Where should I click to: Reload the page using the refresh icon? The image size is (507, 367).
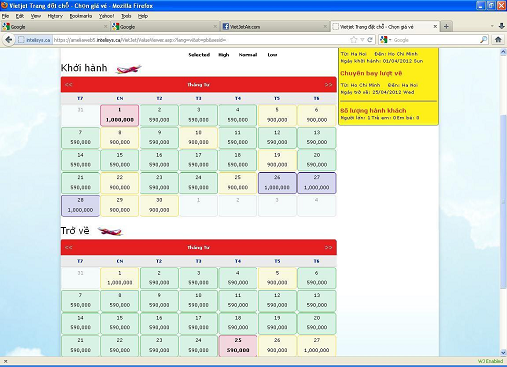[370, 40]
